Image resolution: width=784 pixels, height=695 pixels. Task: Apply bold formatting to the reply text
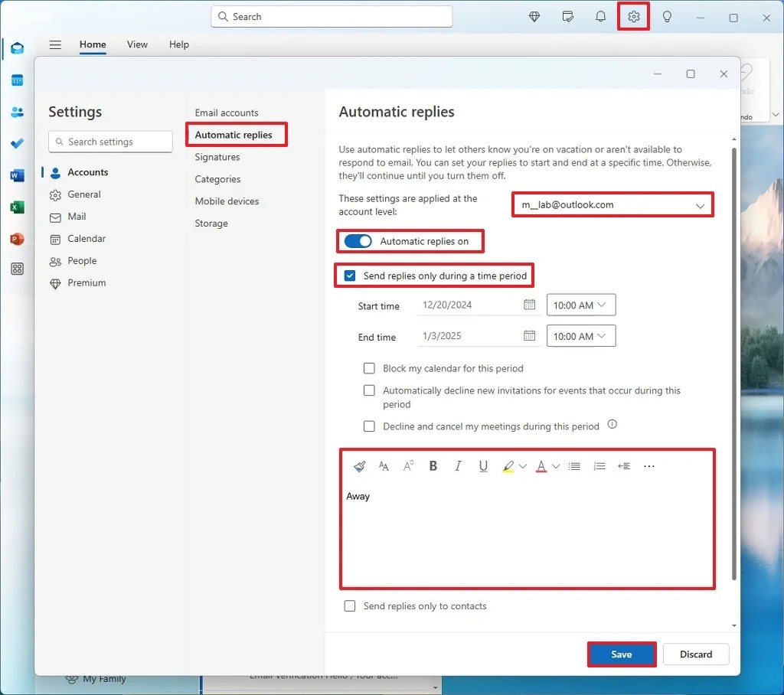(433, 465)
